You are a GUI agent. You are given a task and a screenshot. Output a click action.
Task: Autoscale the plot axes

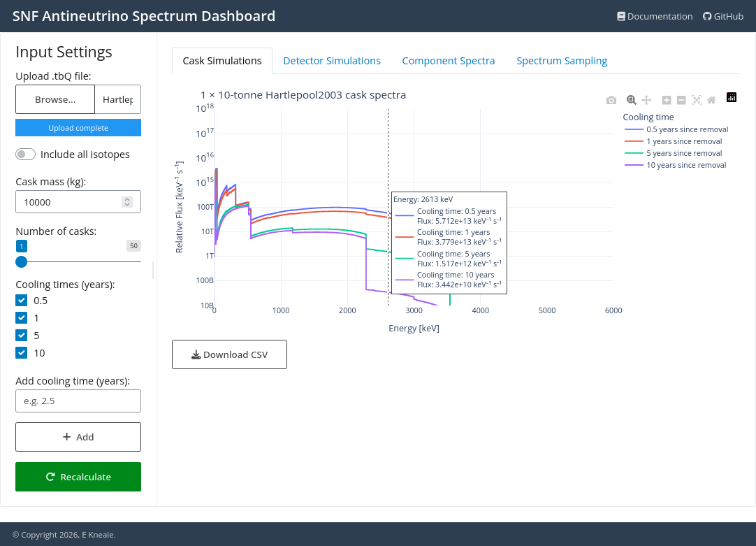pos(696,100)
